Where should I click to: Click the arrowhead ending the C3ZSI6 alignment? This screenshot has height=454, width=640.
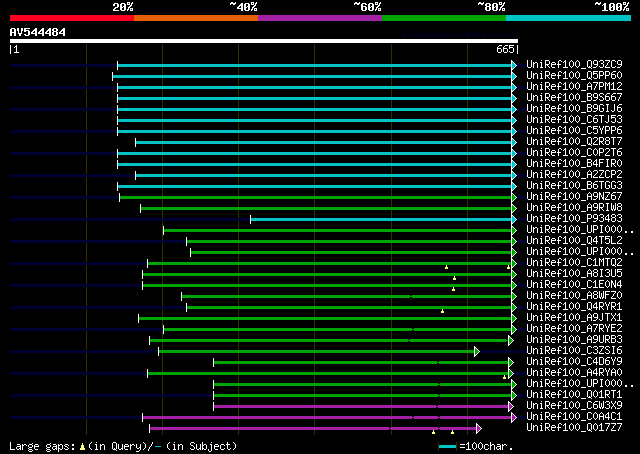point(477,352)
